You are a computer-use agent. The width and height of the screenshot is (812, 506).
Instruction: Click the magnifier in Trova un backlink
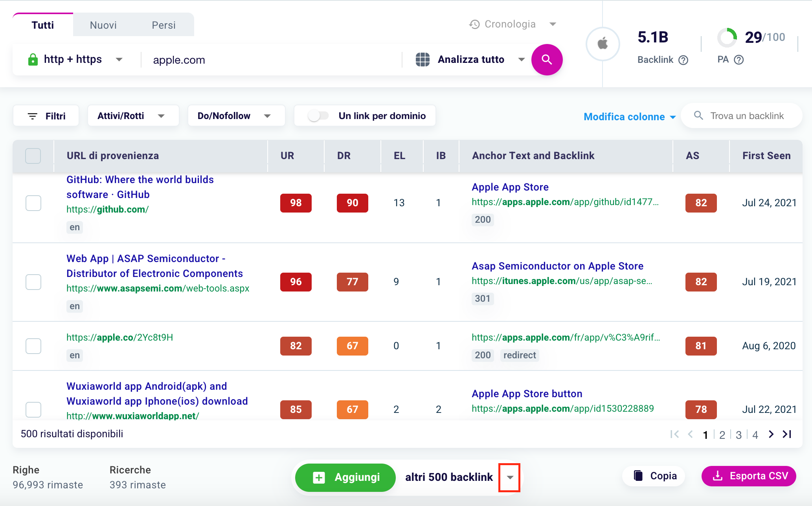698,115
